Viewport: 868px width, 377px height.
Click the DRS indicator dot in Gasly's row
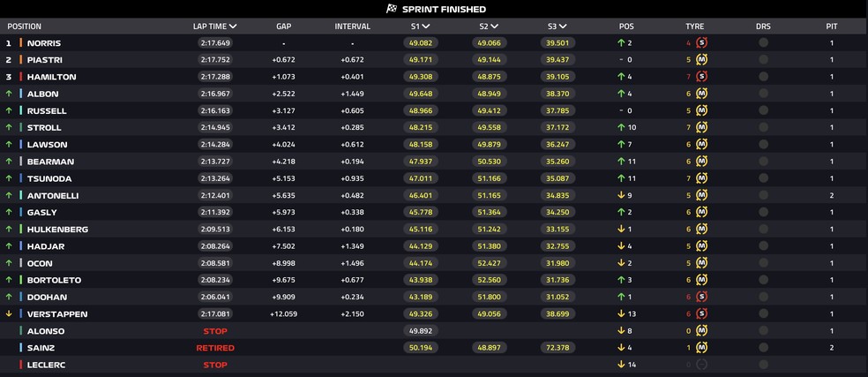click(763, 212)
